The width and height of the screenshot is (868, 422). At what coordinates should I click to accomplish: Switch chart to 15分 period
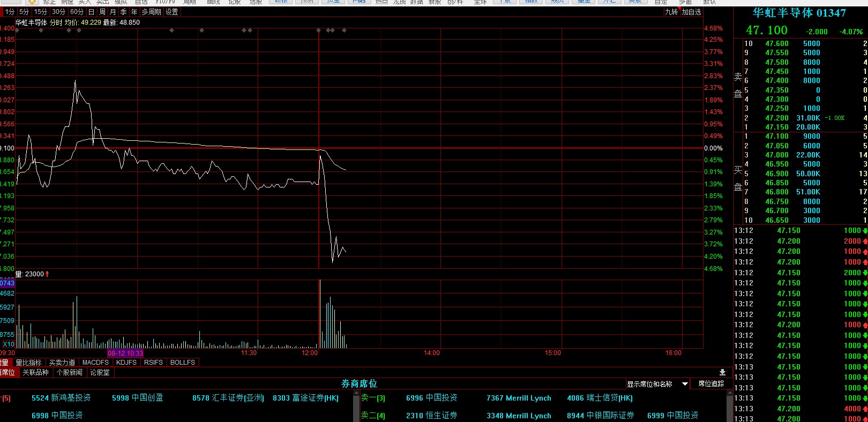[x=41, y=12]
